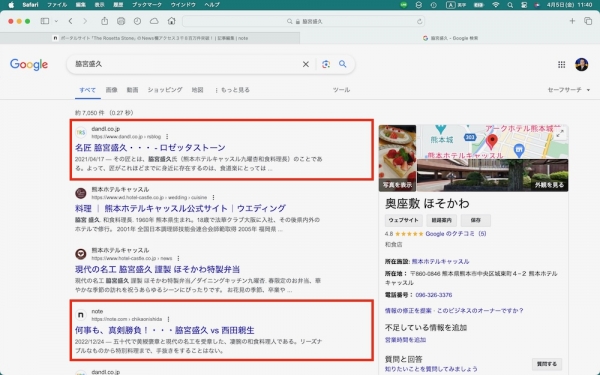
Task: Select the ショッピング search tab
Action: pos(165,90)
